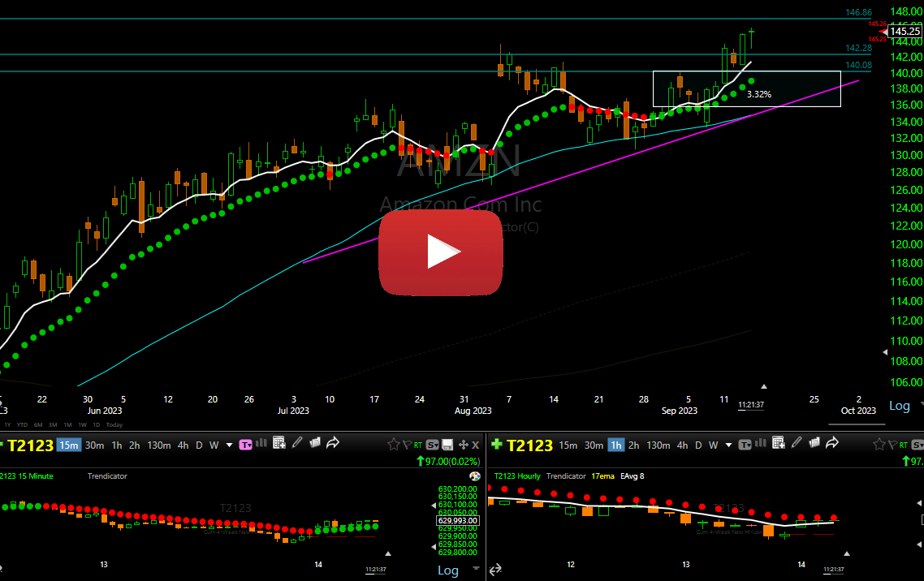
Task: Set main chart range to 1M
Action: (x=67, y=424)
